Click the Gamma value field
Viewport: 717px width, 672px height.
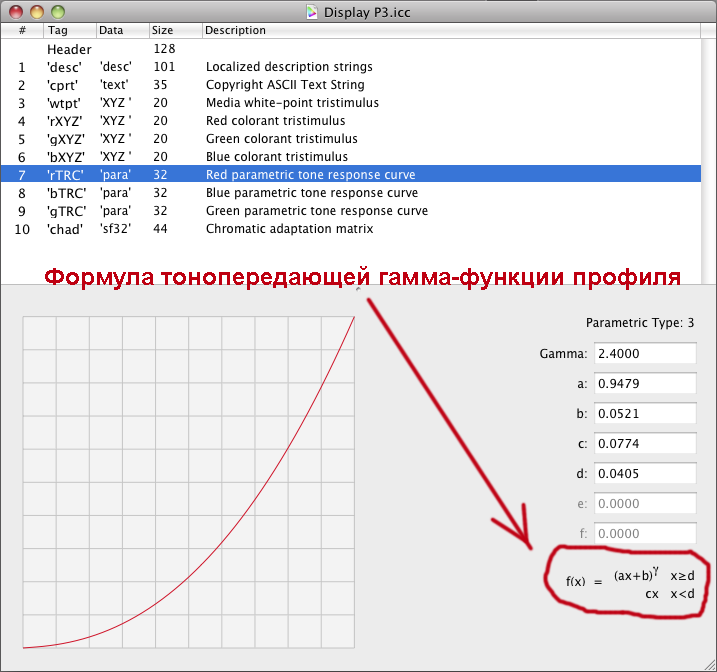(645, 354)
